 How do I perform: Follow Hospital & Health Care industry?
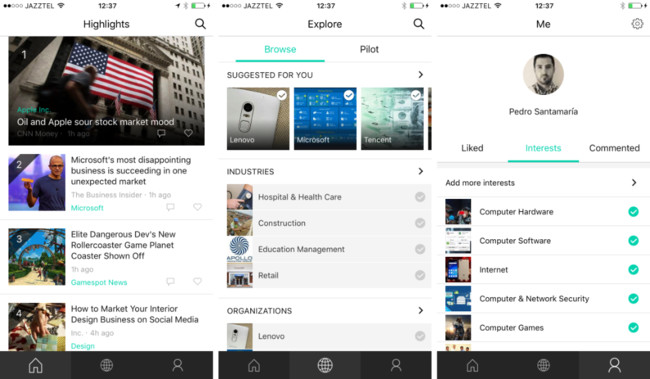click(420, 197)
